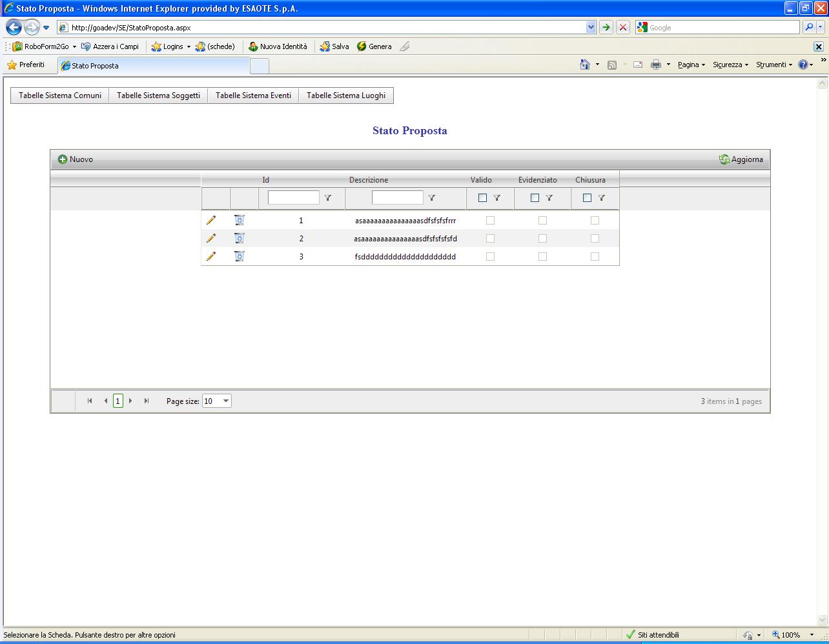Open the zoom level 100% dropdown

tap(812, 635)
